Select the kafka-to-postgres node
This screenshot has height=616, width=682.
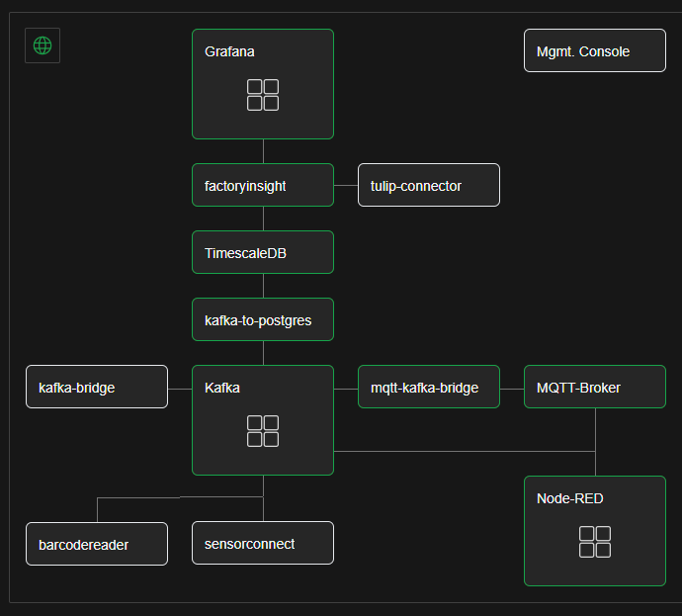click(x=263, y=319)
